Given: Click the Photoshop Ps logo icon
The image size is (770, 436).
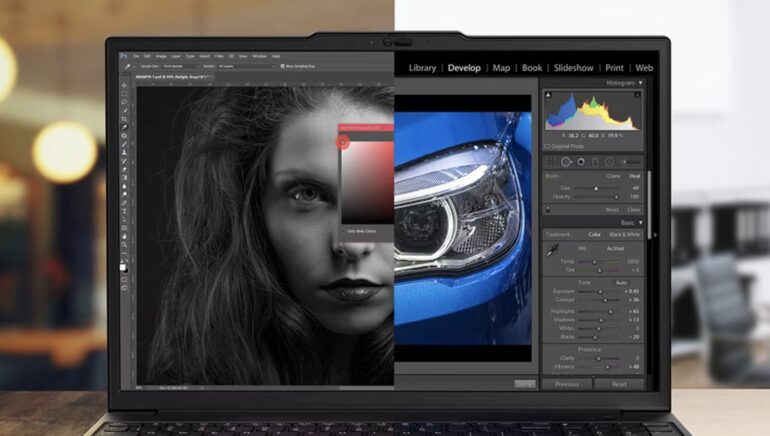Looking at the screenshot, I should point(122,56).
